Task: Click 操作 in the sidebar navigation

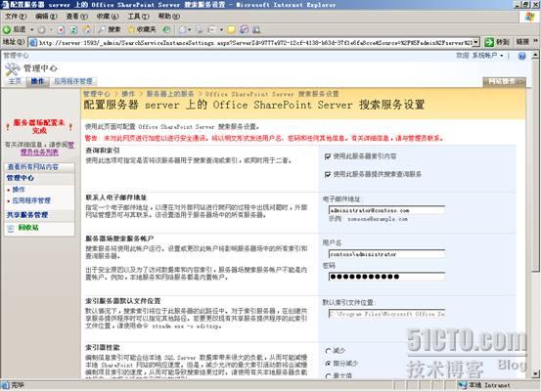Action: pyautogui.click(x=19, y=190)
